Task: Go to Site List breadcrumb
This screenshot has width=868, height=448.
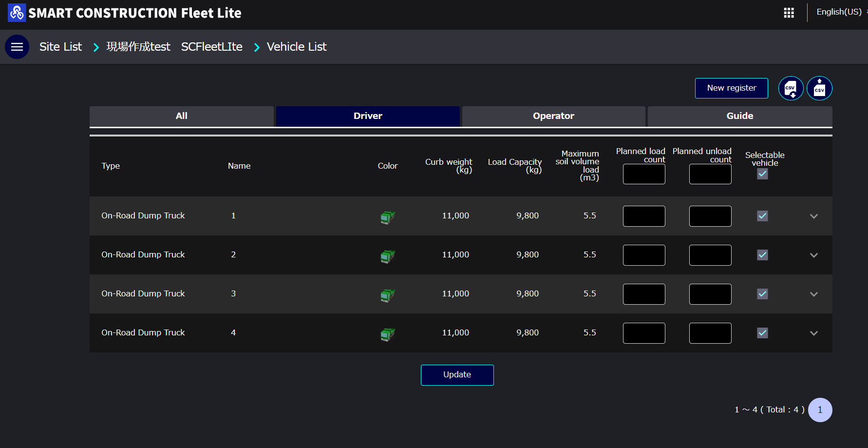Action: tap(61, 47)
